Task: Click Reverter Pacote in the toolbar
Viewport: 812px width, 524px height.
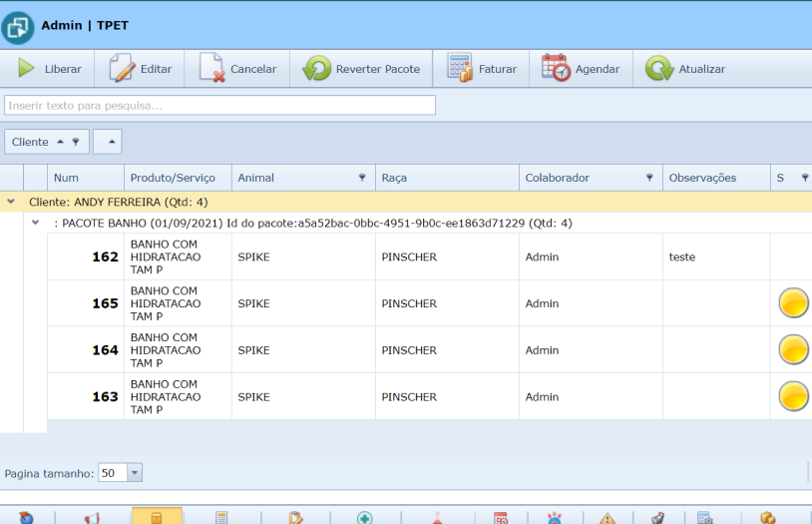Action: click(x=361, y=69)
